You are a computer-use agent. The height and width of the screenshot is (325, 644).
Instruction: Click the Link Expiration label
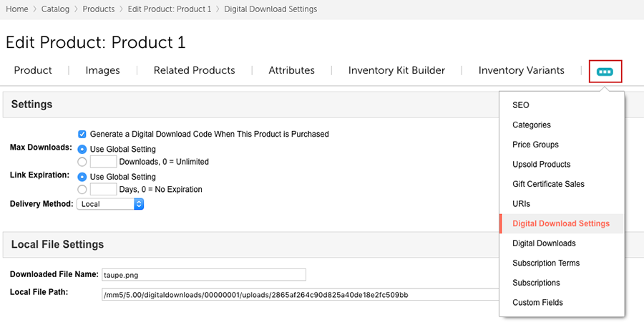[40, 175]
